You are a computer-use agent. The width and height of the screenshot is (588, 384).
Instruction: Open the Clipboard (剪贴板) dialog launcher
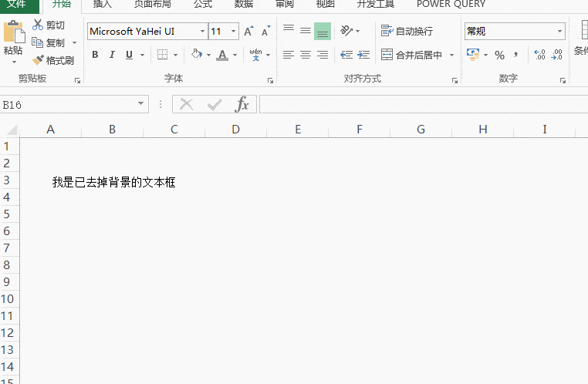(x=78, y=80)
